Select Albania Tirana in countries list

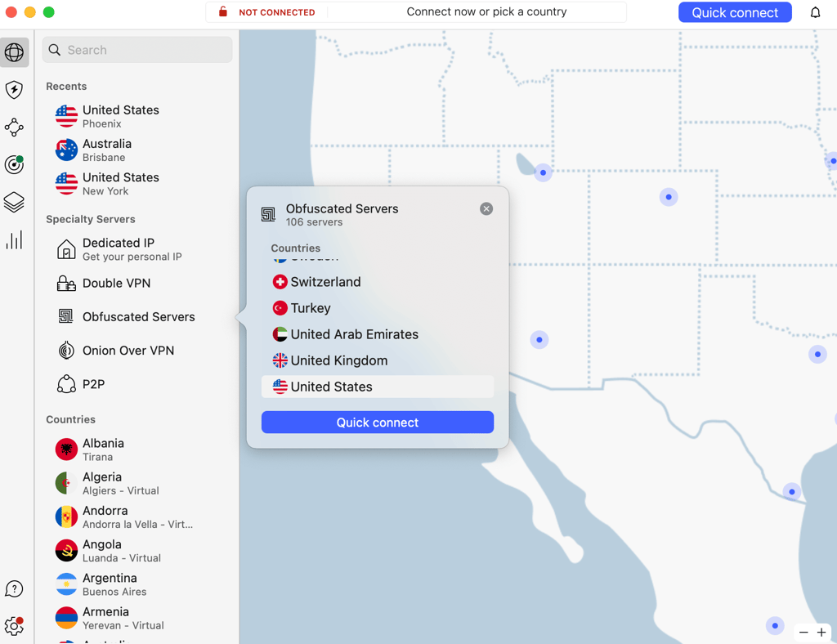pos(139,449)
